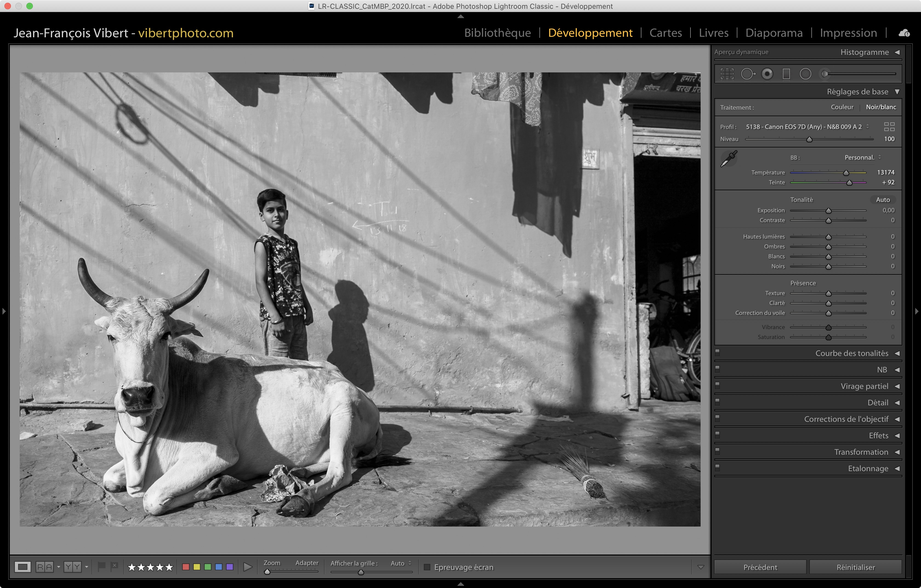Collapse the Réglages de base panel
The width and height of the screenshot is (921, 588).
pos(857,91)
